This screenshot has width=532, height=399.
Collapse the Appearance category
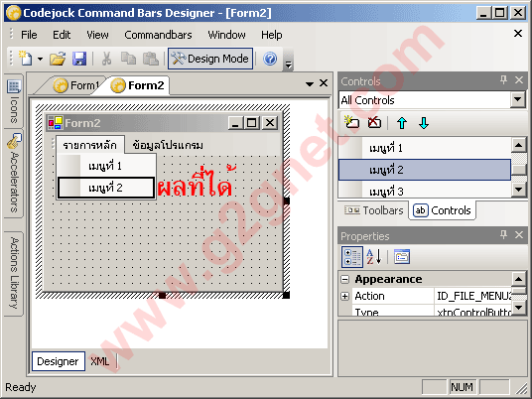point(345,279)
